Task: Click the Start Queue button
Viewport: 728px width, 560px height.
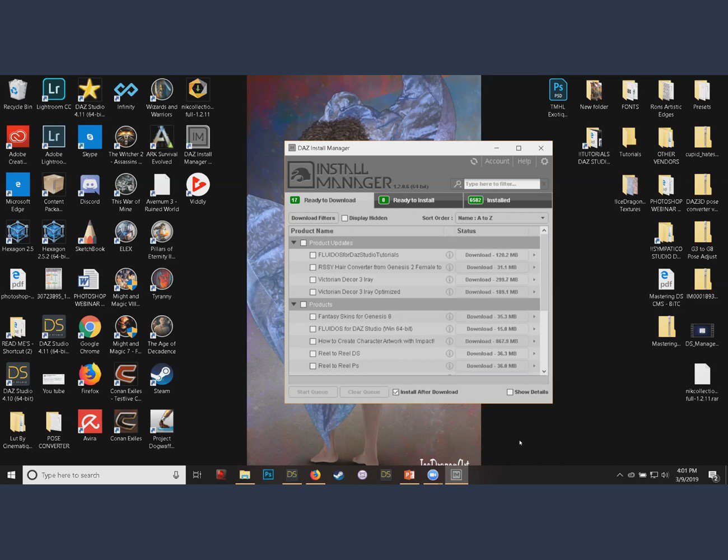Action: point(312,392)
